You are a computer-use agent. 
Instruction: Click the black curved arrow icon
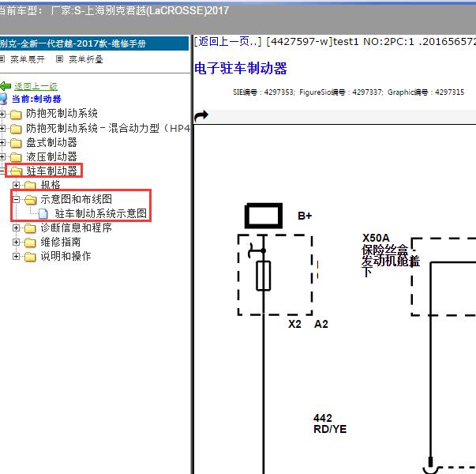tap(201, 116)
